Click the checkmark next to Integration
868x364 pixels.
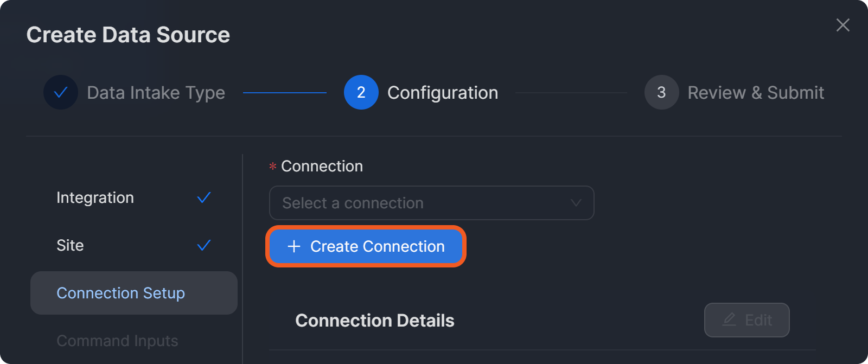pyautogui.click(x=204, y=197)
